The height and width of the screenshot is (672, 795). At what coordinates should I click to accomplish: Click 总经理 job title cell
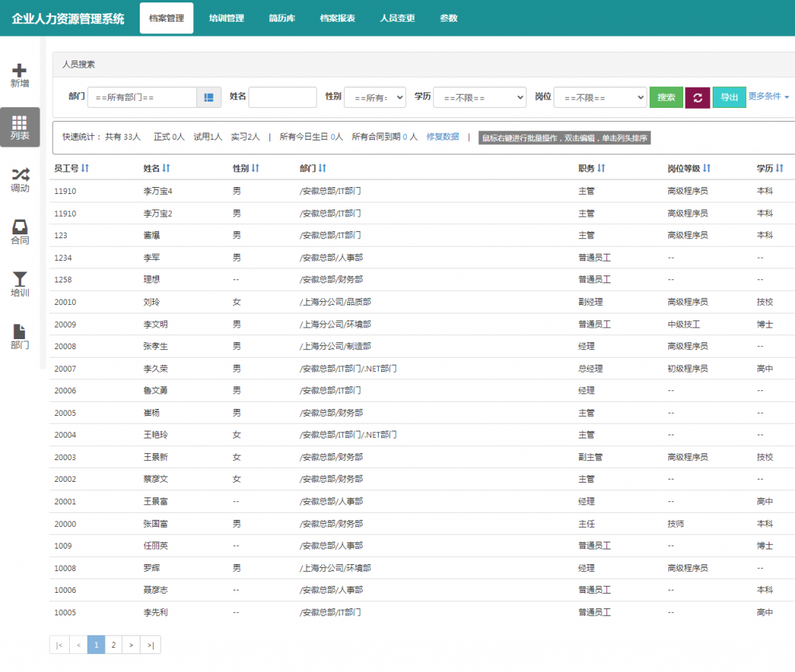591,369
